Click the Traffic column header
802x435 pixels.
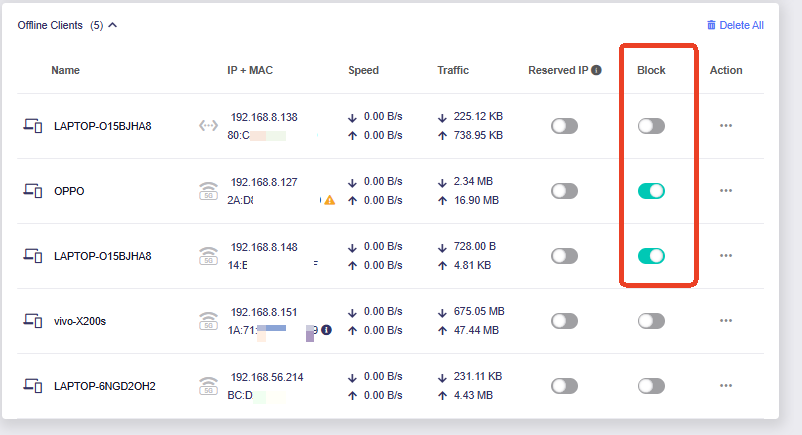[453, 70]
